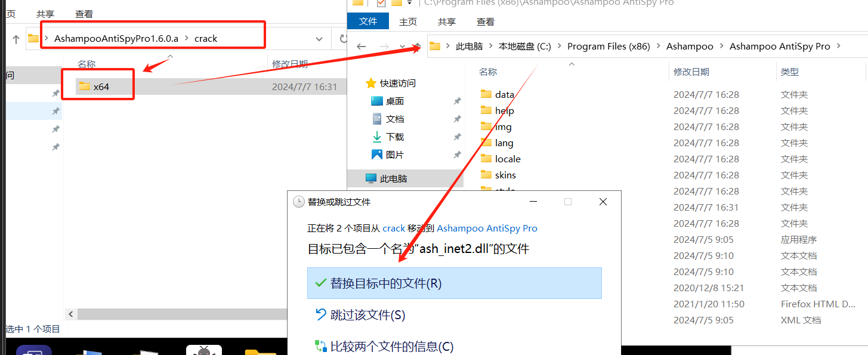Click the ant app icon on taskbar

204,350
